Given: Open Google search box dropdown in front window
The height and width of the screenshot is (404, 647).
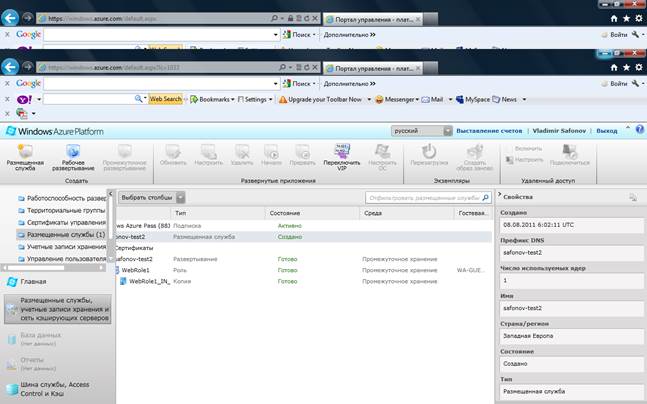Looking at the screenshot, I should point(276,84).
